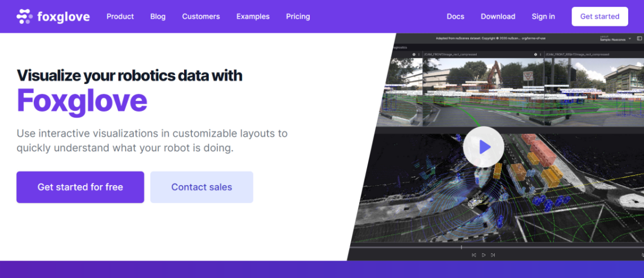Click Get started for free button
Image resolution: width=644 pixels, height=278 pixels.
click(x=80, y=187)
